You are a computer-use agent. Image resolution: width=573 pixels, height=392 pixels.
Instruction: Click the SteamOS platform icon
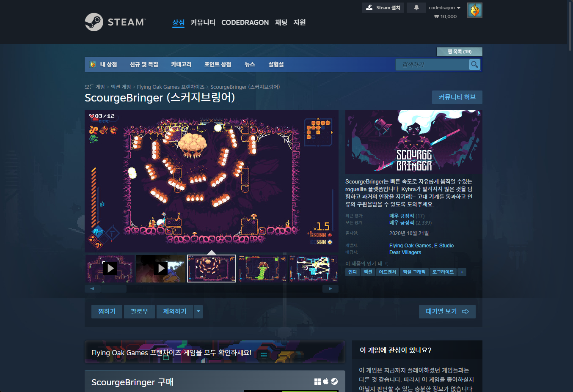[334, 381]
